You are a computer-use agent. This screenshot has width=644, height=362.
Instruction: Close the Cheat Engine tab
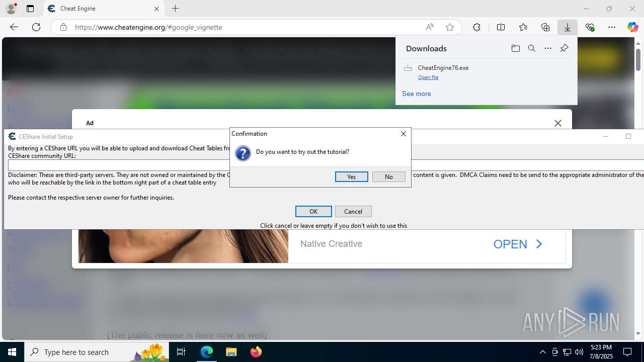pyautogui.click(x=156, y=9)
